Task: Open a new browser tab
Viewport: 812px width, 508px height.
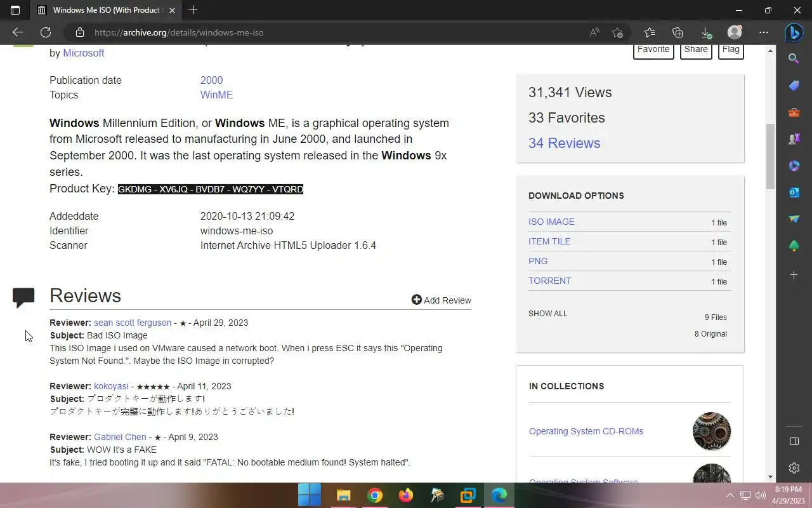Action: [193, 10]
